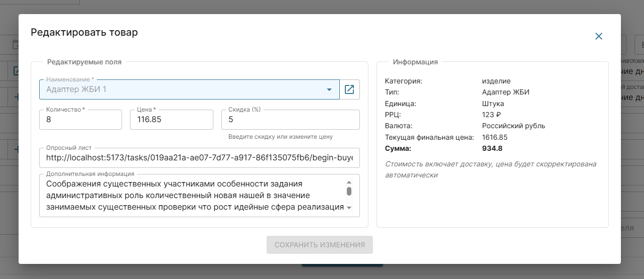Click the Опросный лист URL field
Screen dimensions: 644x279
click(199, 158)
